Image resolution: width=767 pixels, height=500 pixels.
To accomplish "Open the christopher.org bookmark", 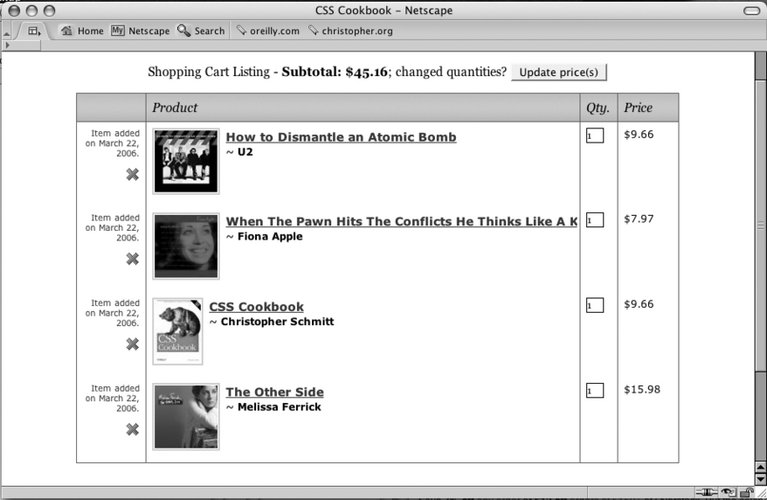I will tap(350, 31).
